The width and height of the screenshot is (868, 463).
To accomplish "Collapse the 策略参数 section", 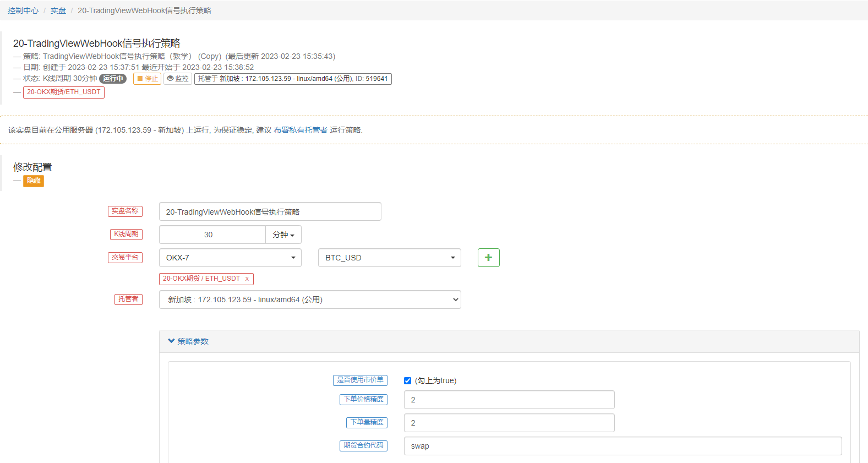I will 188,341.
